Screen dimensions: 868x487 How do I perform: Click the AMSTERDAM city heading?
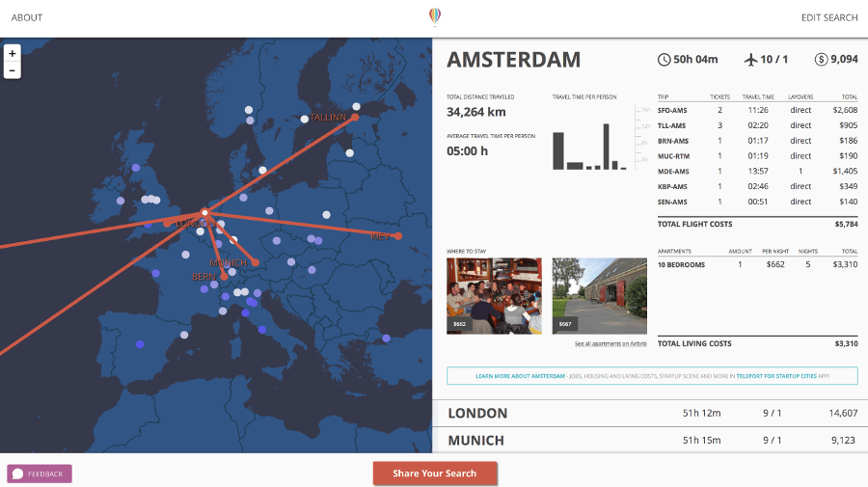click(x=514, y=60)
